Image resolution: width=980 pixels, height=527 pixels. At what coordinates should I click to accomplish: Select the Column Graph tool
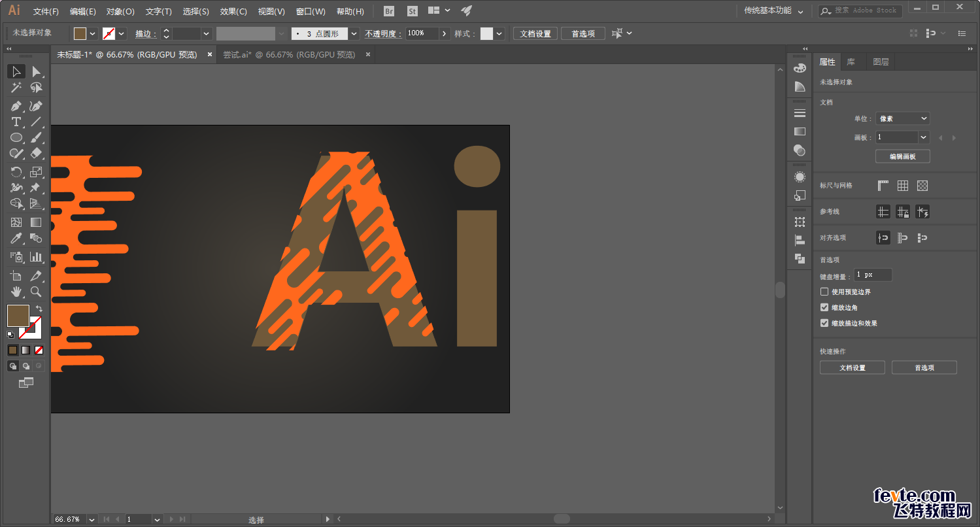tap(36, 257)
